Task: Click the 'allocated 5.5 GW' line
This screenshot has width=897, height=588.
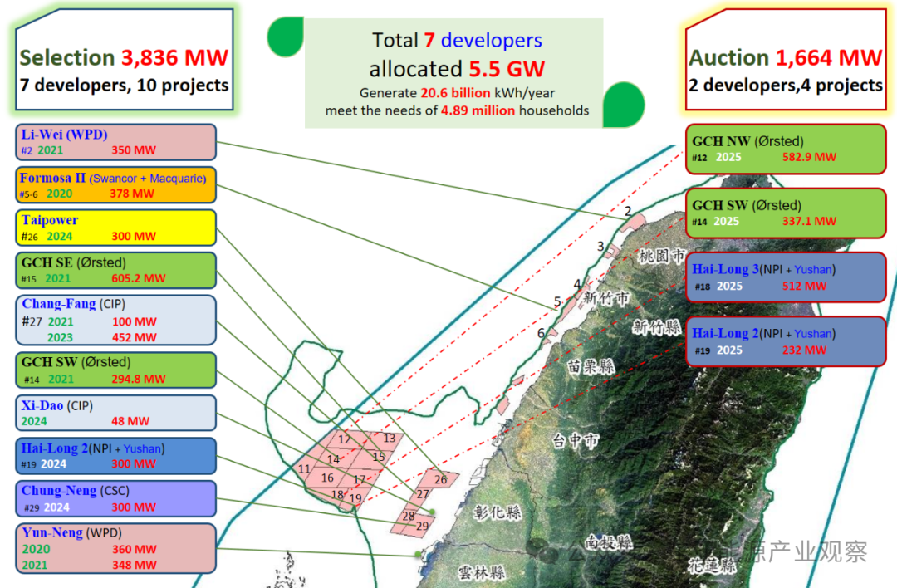Action: click(x=457, y=69)
